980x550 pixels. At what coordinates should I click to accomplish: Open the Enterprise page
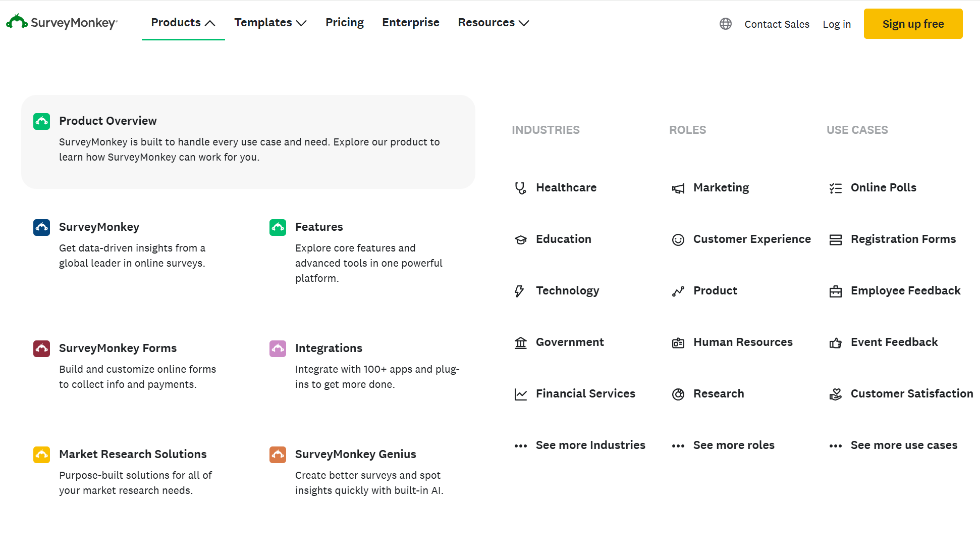tap(411, 23)
